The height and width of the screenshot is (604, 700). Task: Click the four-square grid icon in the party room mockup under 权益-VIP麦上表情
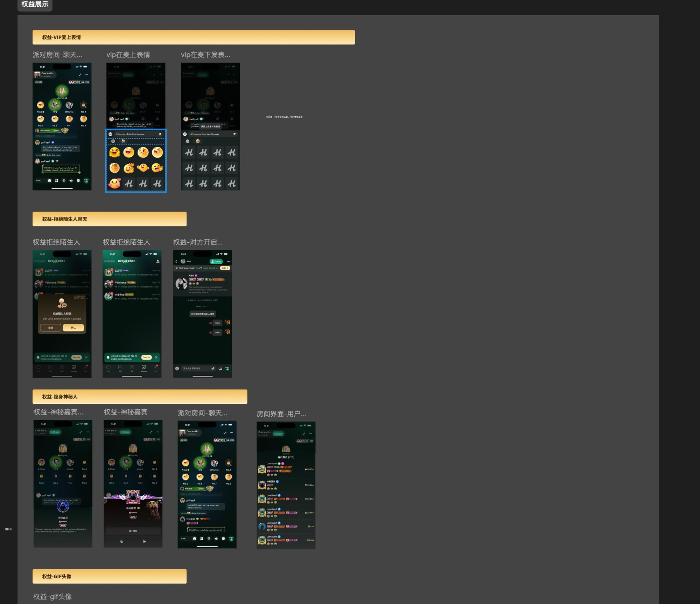57,181
